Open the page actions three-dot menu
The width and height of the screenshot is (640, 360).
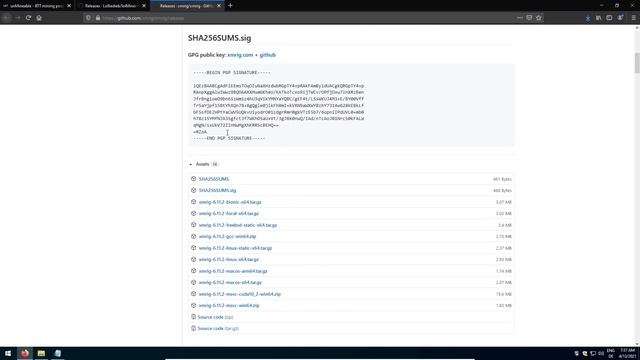coord(519,18)
